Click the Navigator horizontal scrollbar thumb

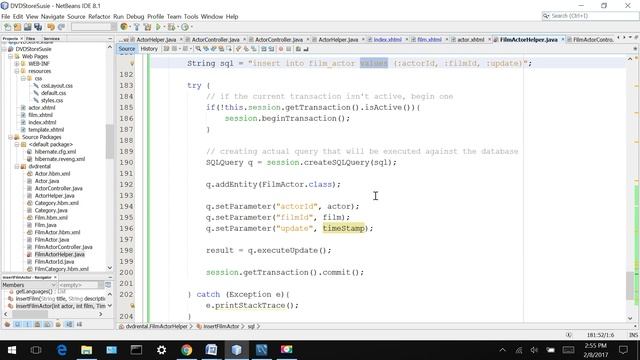(30, 314)
